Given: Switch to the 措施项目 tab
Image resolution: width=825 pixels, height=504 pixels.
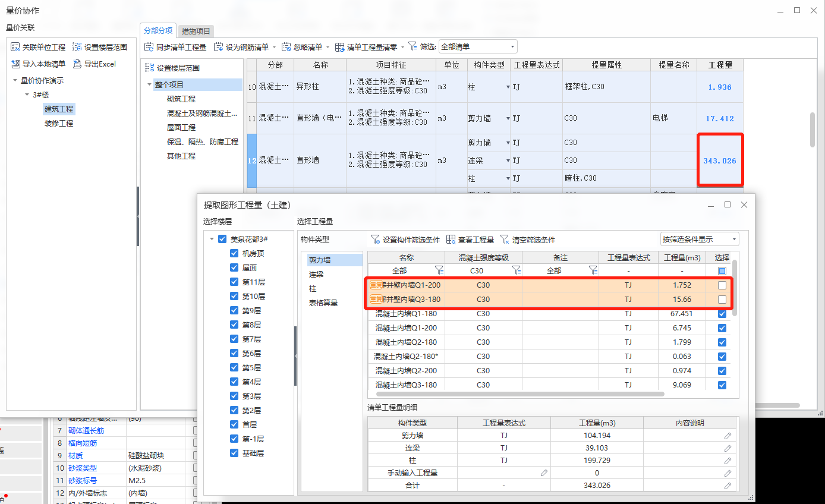Looking at the screenshot, I should (196, 31).
